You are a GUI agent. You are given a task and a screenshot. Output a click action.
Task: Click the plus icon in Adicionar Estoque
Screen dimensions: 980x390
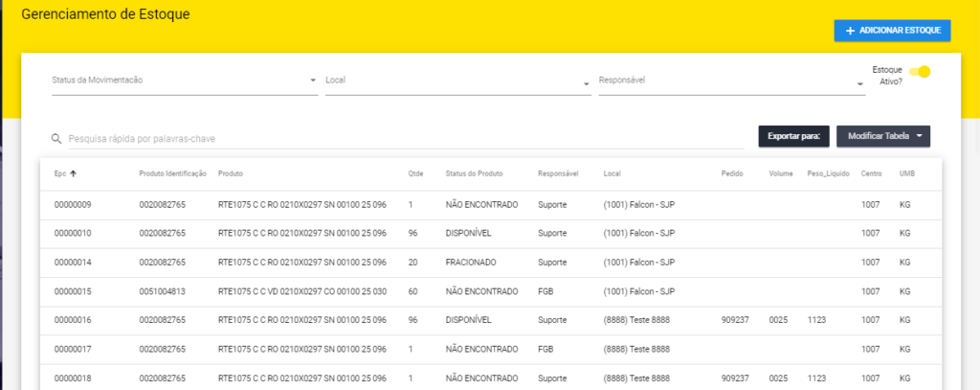(850, 31)
